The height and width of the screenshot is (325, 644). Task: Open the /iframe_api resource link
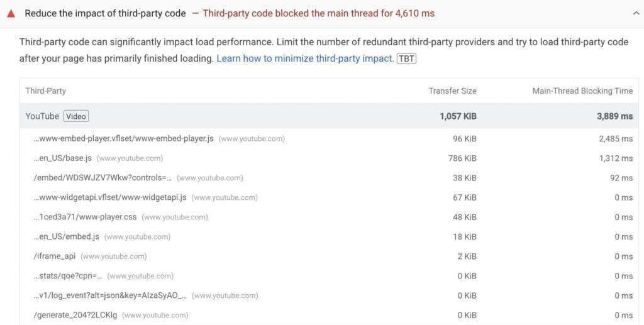(x=55, y=256)
